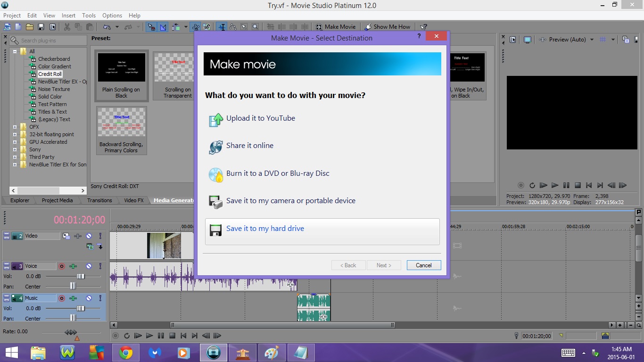The height and width of the screenshot is (362, 644).
Task: Expand the Third Party folder
Action: point(15,157)
